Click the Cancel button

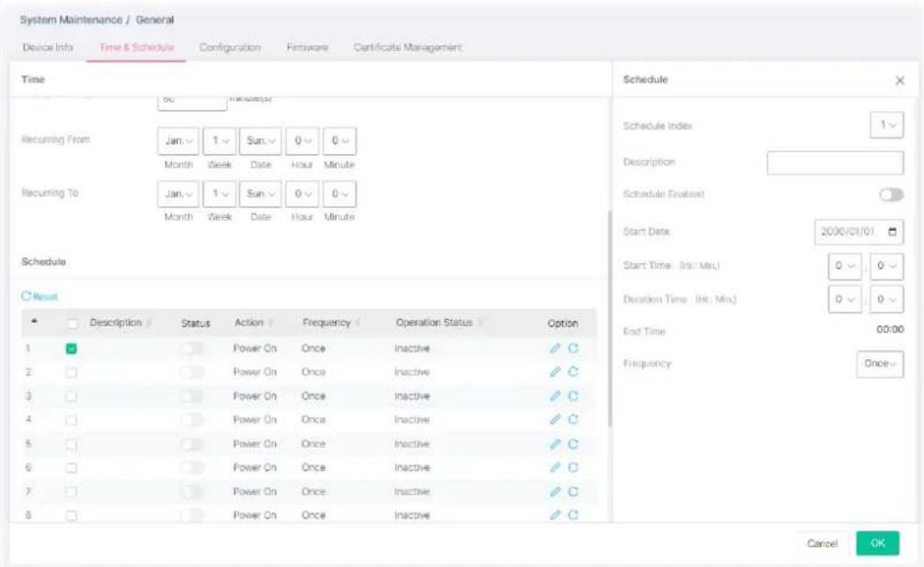(822, 544)
